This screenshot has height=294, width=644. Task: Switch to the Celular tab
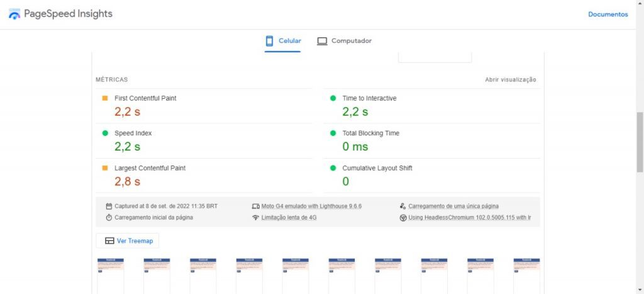coord(282,41)
